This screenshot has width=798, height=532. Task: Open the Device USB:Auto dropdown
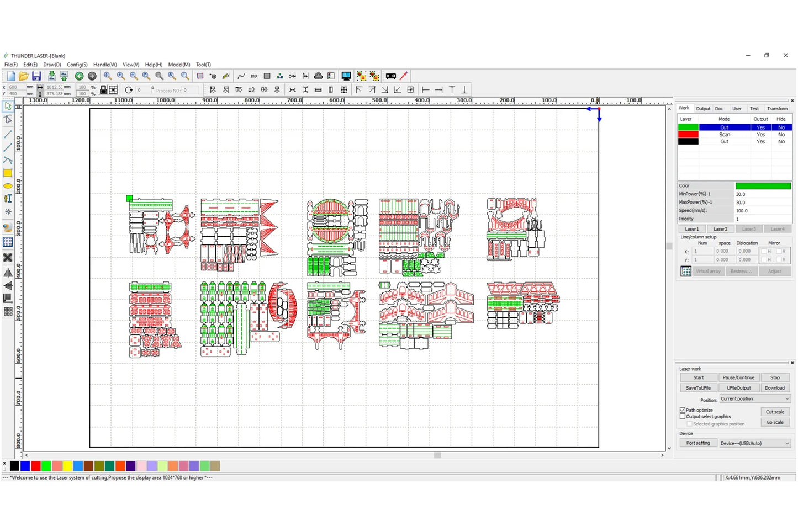755,443
